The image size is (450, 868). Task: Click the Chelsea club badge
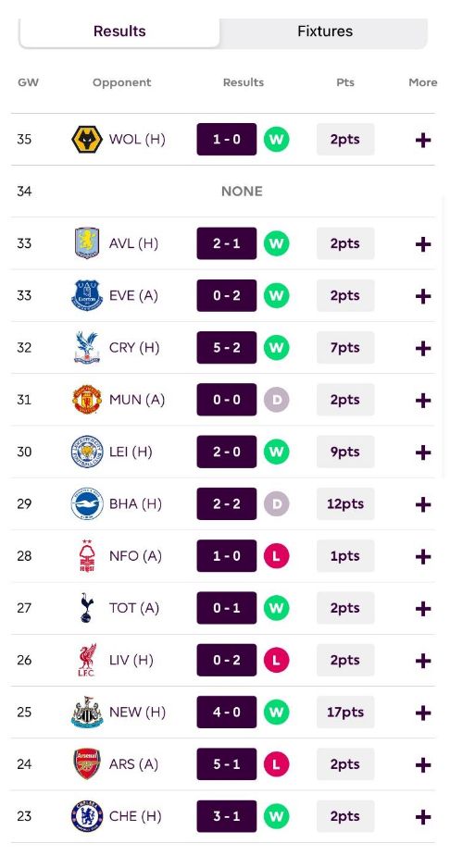pyautogui.click(x=87, y=816)
